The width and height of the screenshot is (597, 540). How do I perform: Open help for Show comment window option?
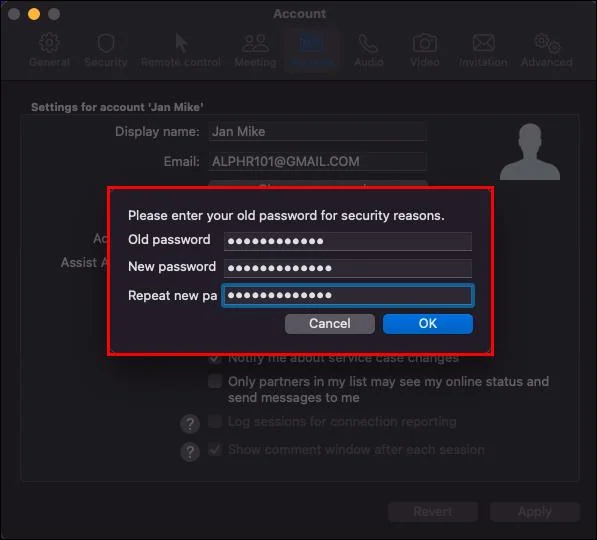pos(190,452)
